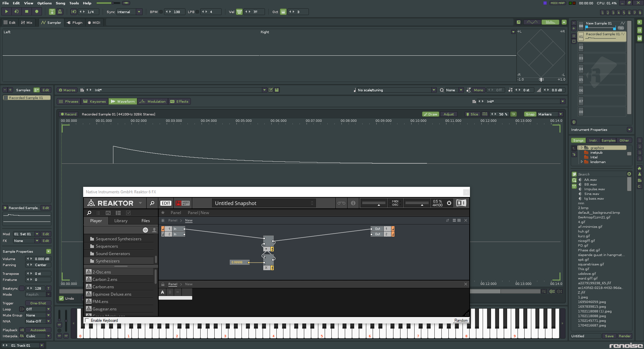Toggle the Snap button in waveform editor
Screen dimensions: 644x349
530,114
